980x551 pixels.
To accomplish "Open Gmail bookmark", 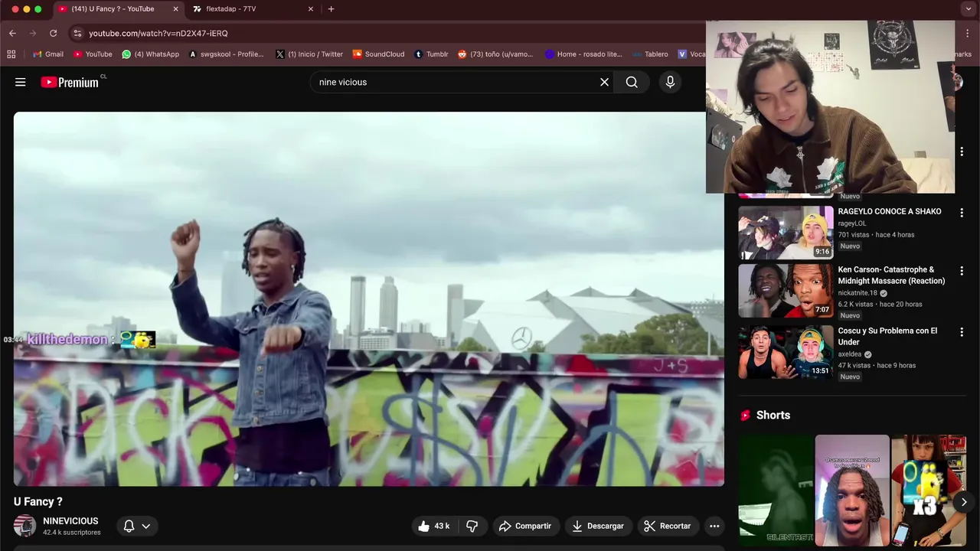I will (x=48, y=54).
